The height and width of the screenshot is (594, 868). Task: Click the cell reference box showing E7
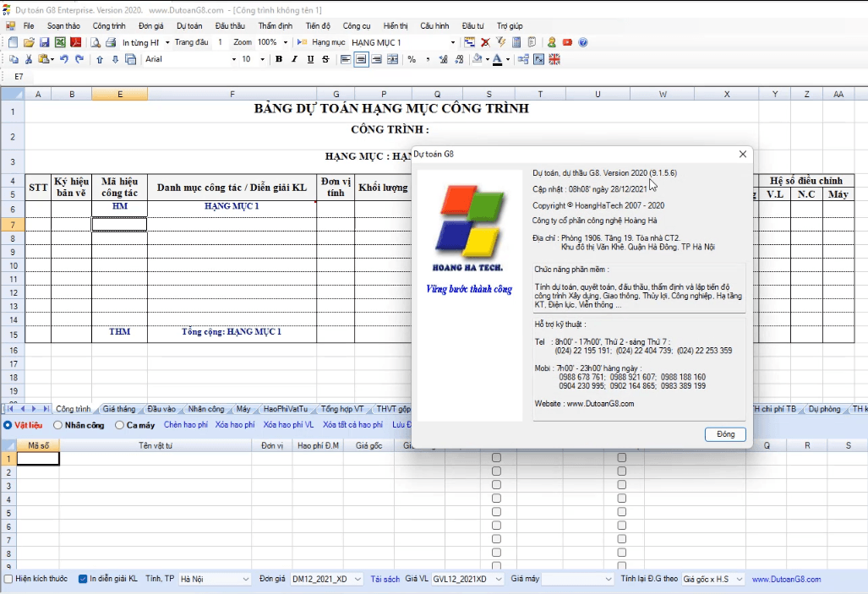[19, 77]
